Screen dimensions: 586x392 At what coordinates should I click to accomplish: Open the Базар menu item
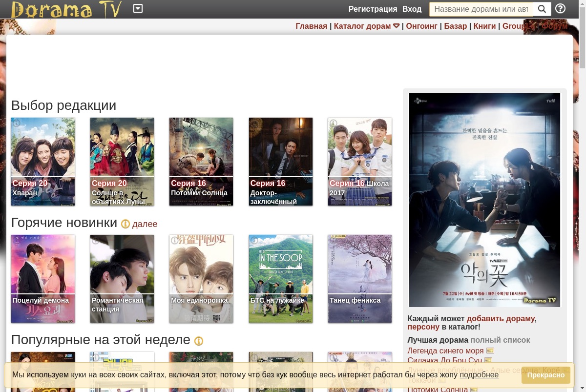(x=456, y=26)
